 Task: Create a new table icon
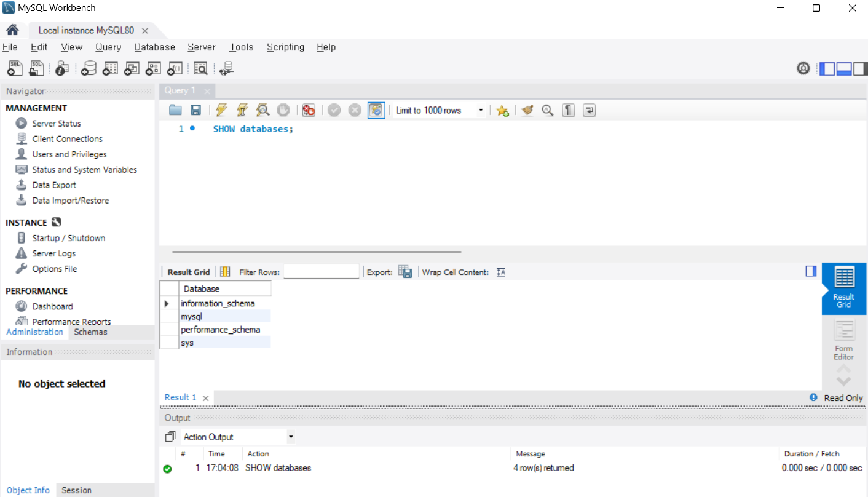pyautogui.click(x=110, y=68)
